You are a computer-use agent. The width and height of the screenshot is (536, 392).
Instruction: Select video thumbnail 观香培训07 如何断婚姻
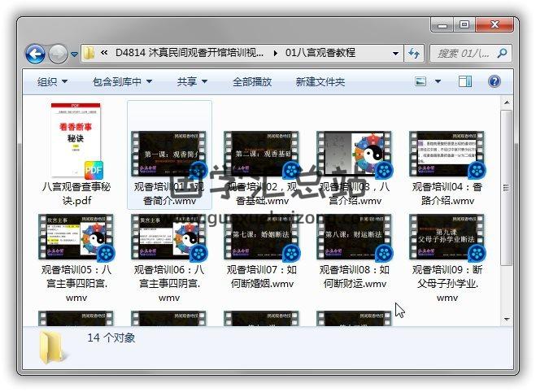point(262,237)
